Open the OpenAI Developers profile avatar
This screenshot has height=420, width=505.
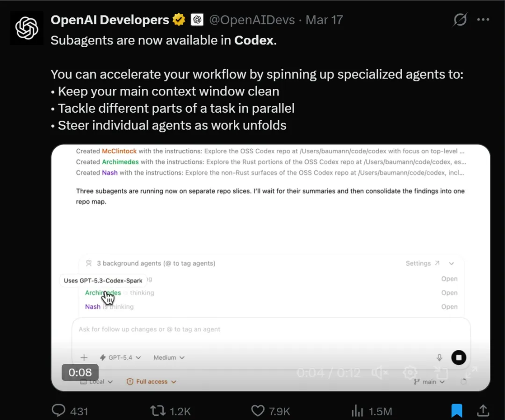(x=27, y=28)
